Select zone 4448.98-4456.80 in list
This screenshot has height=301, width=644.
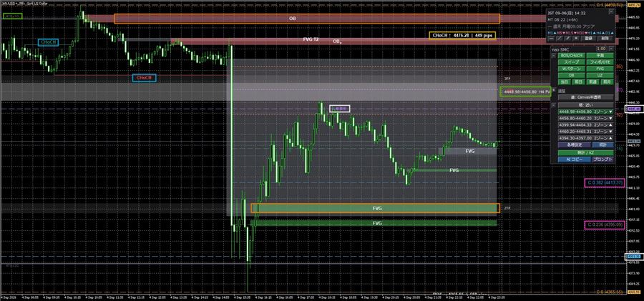[585, 112]
